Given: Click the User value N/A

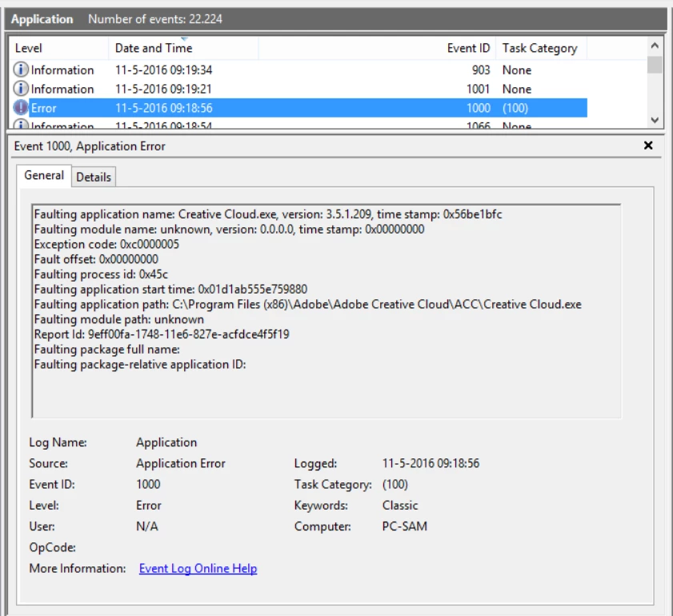Looking at the screenshot, I should pos(147,526).
